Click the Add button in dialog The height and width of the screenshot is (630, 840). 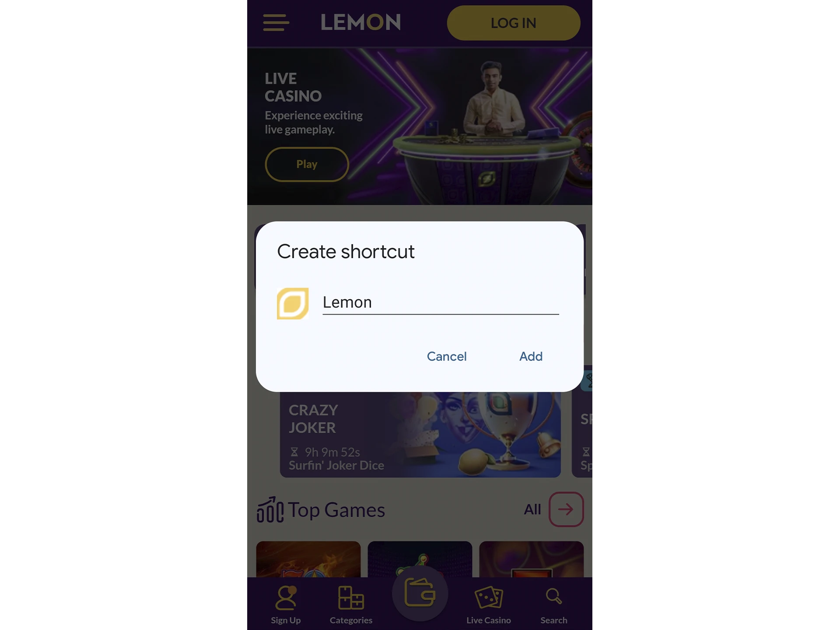tap(530, 356)
